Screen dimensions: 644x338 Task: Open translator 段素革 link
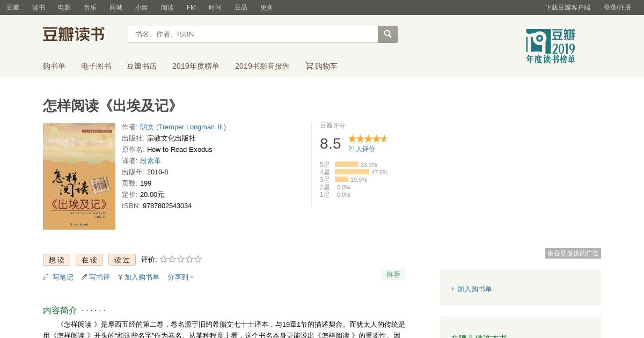150,160
